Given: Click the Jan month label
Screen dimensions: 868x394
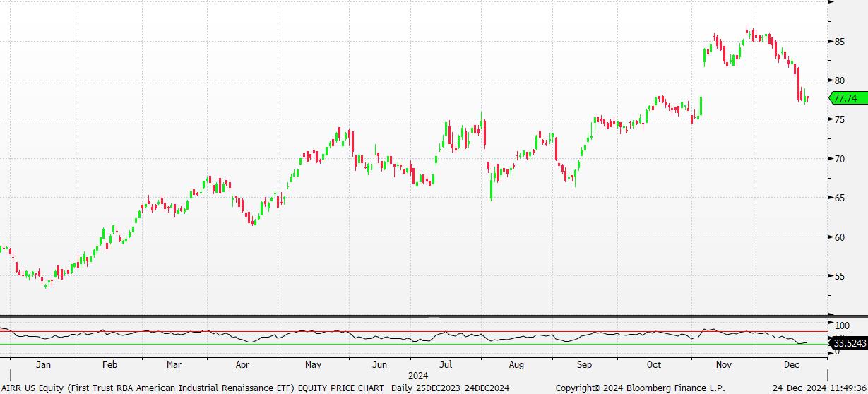Looking at the screenshot, I should tap(44, 365).
